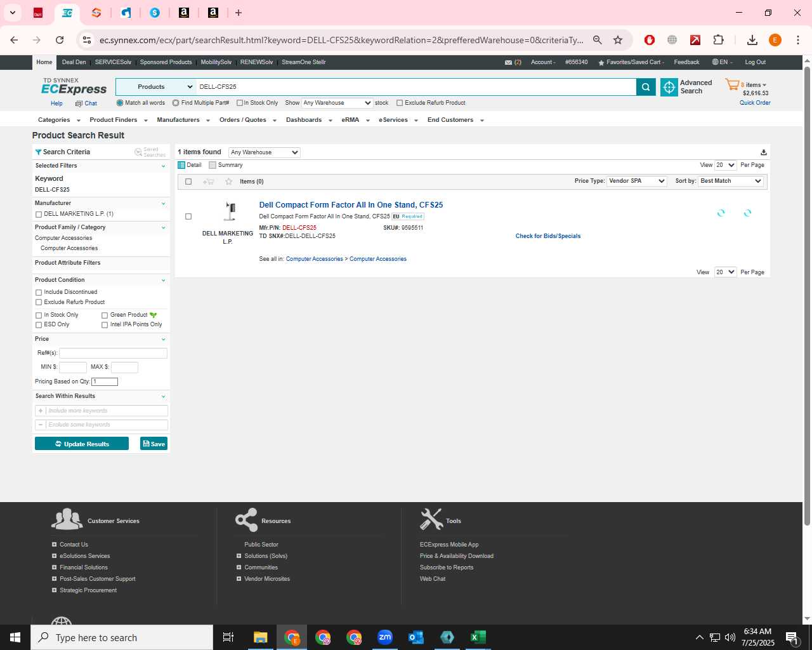The image size is (812, 650).
Task: Open Advanced Search target icon
Action: [x=669, y=87]
